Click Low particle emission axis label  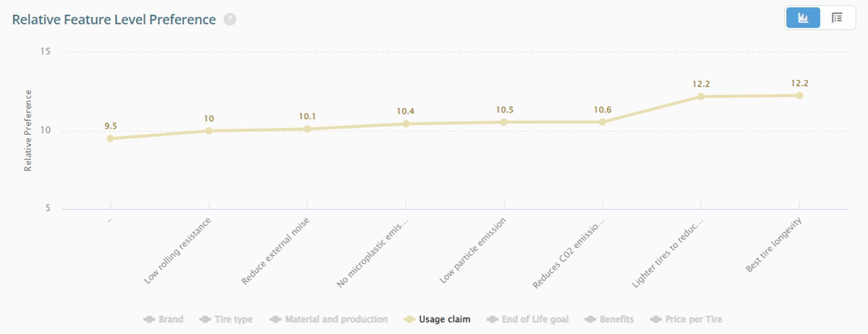tap(473, 251)
